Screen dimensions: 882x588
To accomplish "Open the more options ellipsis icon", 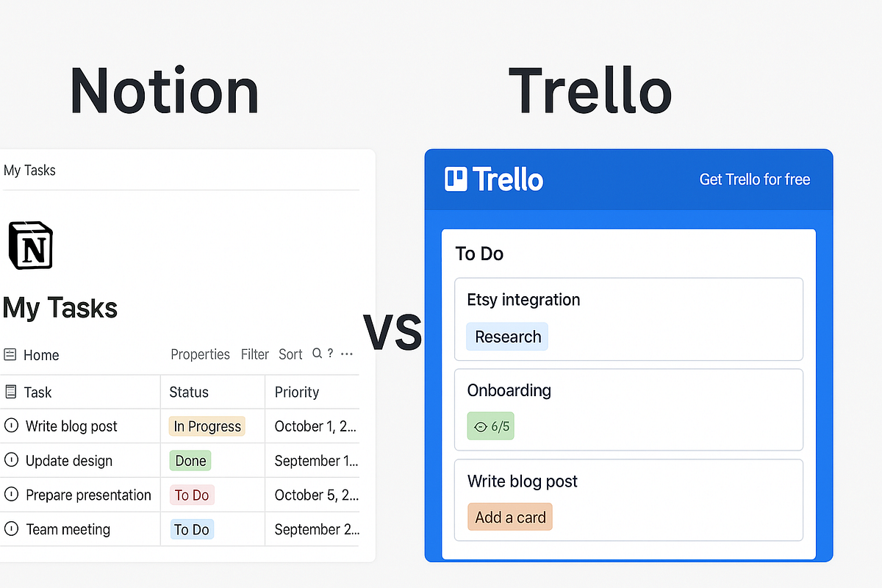I will (347, 354).
